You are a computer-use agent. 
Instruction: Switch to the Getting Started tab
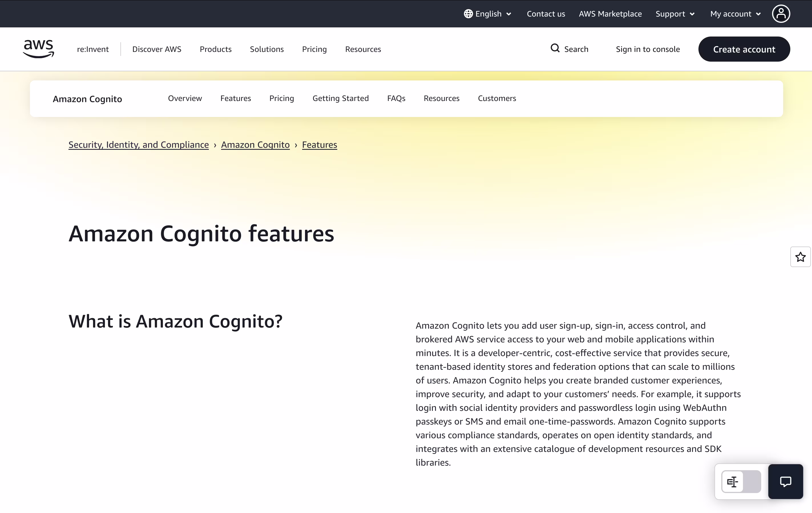pos(341,98)
